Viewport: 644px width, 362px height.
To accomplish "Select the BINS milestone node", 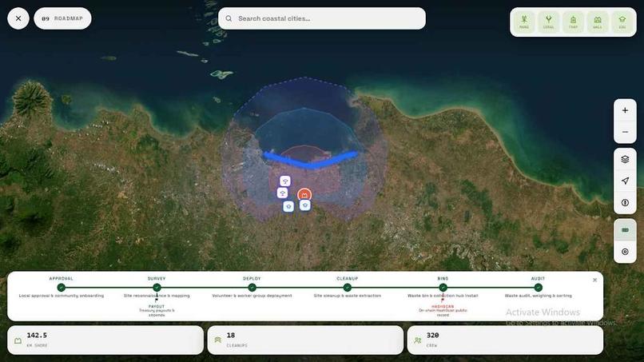I will pos(443,287).
